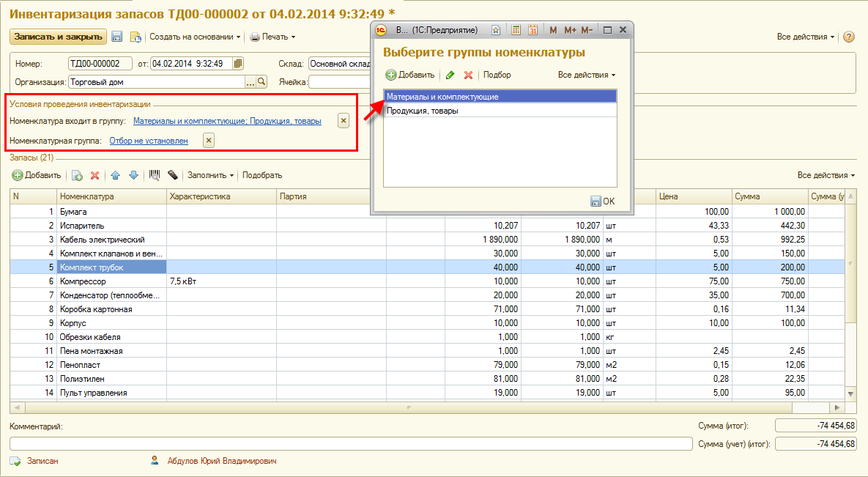Viewport: 868px width, 477px height.
Task: Select the Продукция, товары row in dialog
Action: [x=500, y=111]
